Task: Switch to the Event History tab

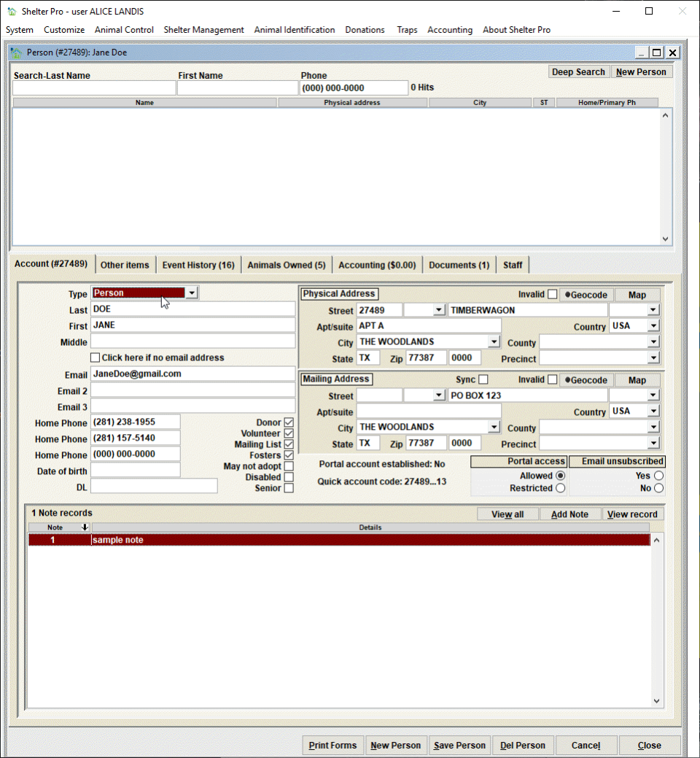Action: 198,265
